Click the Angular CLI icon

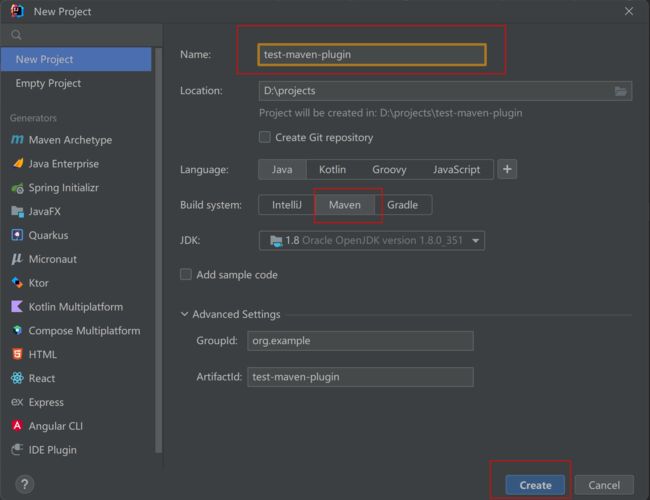(17, 426)
